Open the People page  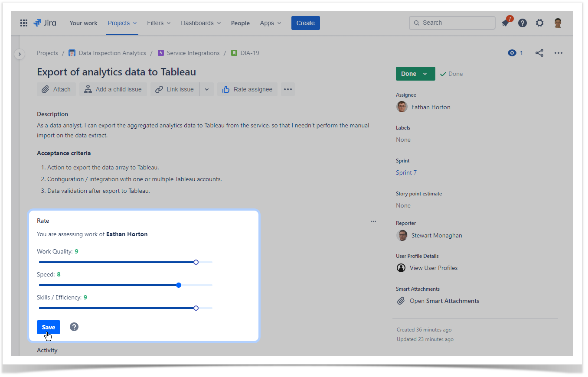click(240, 23)
